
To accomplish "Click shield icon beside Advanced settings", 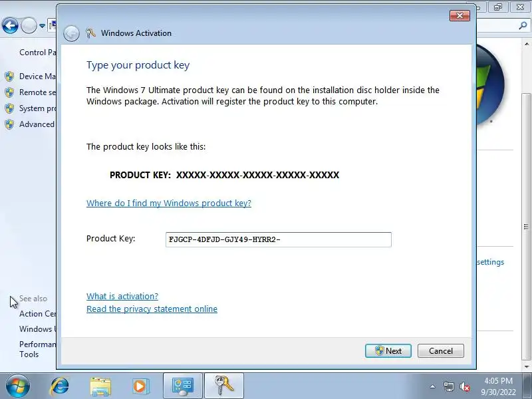I will click(x=9, y=124).
